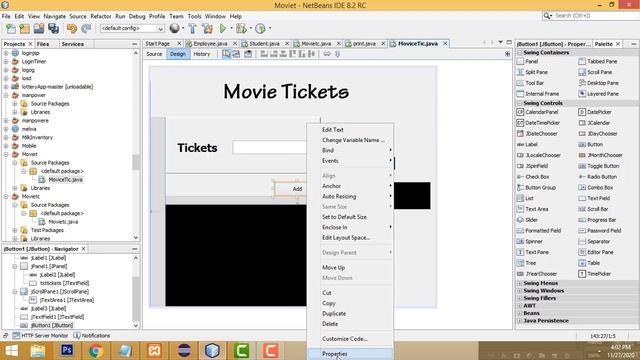Viewport: 640px width, 360px height.
Task: Switch editor to History view
Action: tap(202, 54)
